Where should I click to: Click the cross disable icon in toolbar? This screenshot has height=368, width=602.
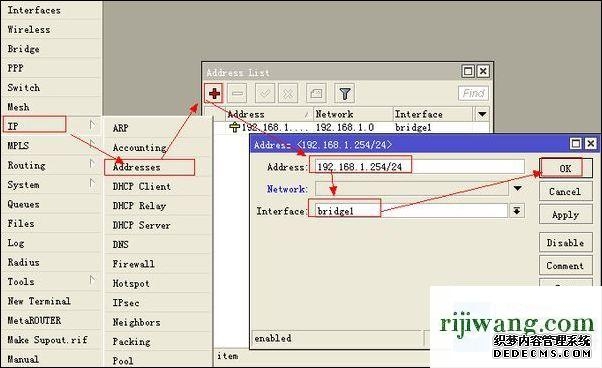click(x=288, y=93)
